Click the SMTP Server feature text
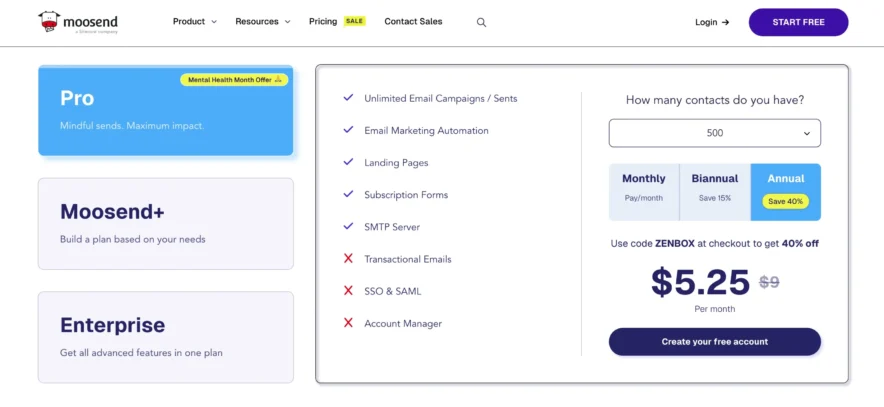The width and height of the screenshot is (884, 407). [392, 227]
